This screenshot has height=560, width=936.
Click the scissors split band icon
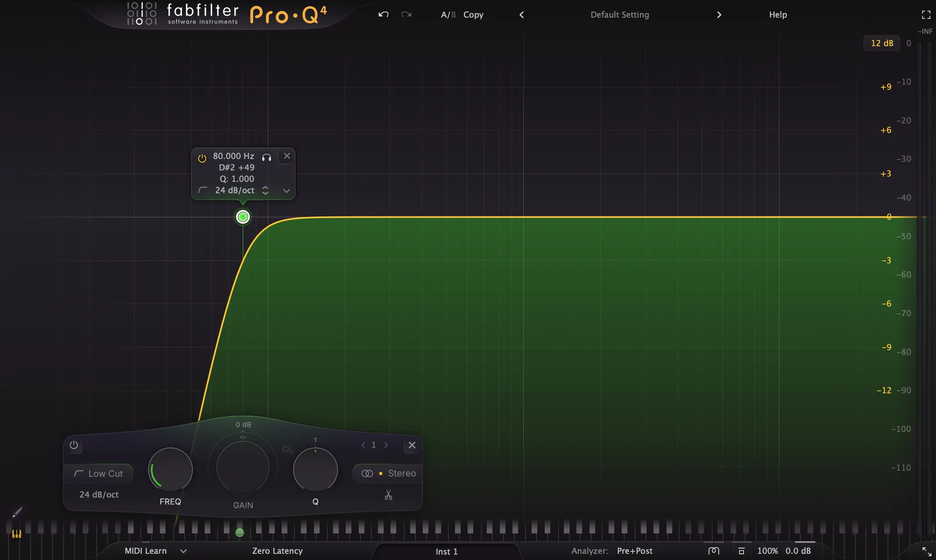(x=388, y=495)
